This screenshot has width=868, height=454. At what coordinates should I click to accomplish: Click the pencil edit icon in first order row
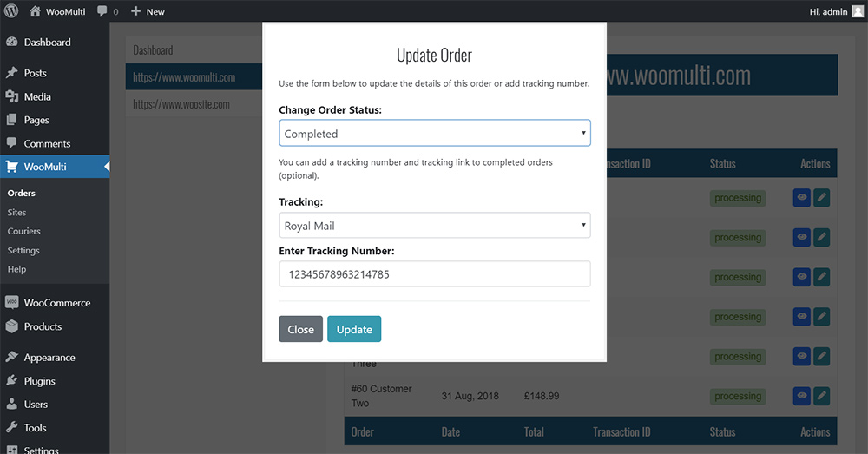821,198
